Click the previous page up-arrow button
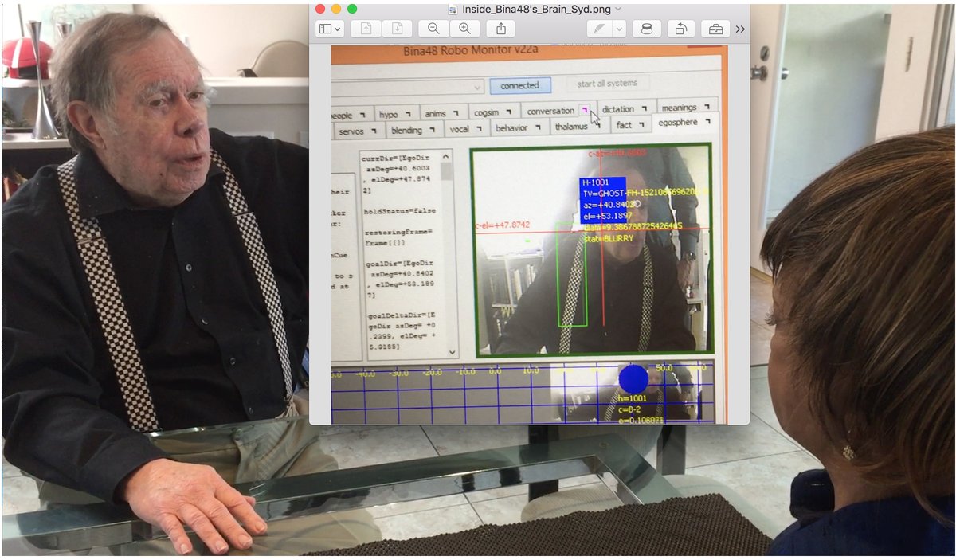956x560 pixels. click(x=366, y=29)
